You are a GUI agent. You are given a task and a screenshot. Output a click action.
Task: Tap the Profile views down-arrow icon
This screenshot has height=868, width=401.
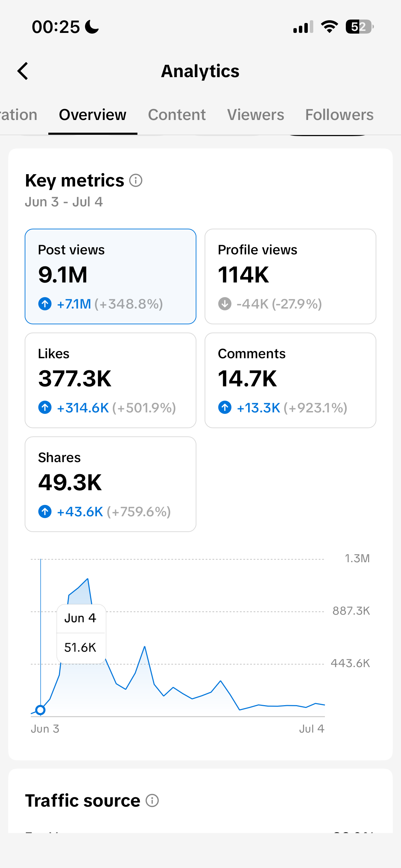point(225,304)
